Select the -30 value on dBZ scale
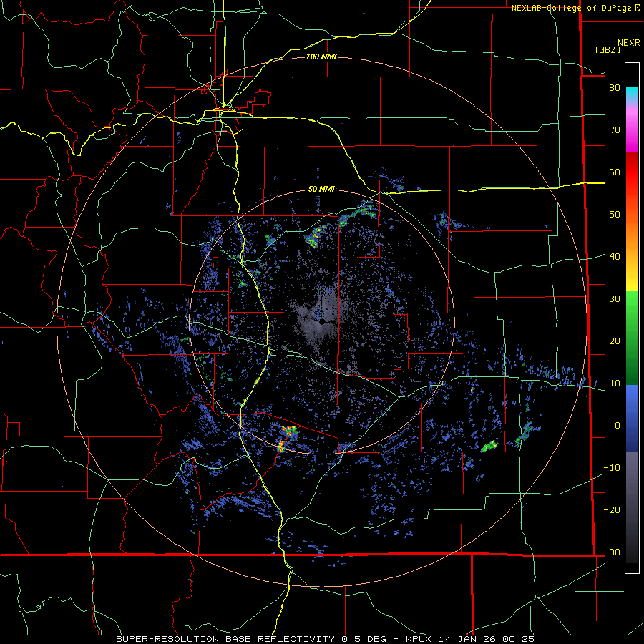 (x=612, y=552)
